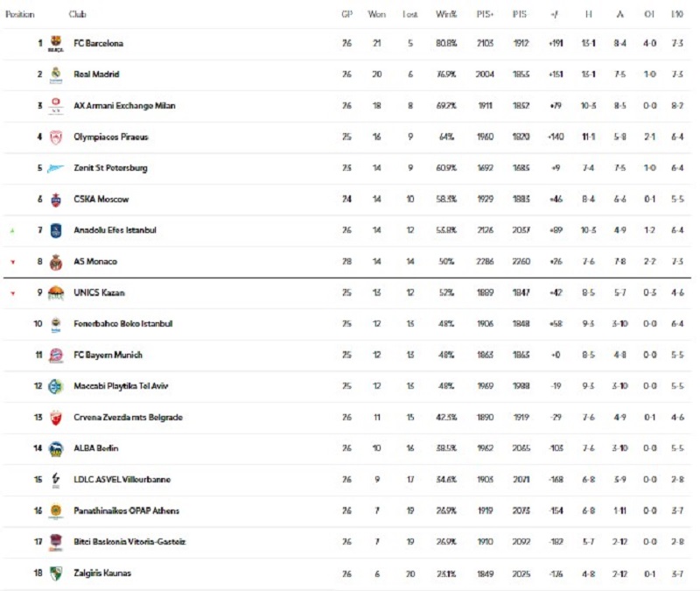Click the Olympiacos Piraeus logo
This screenshot has width=700, height=591.
pyautogui.click(x=56, y=137)
